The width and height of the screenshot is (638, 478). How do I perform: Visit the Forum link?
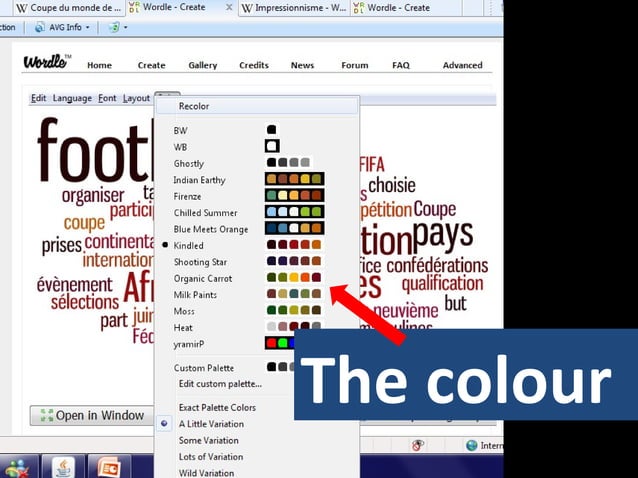tap(355, 65)
